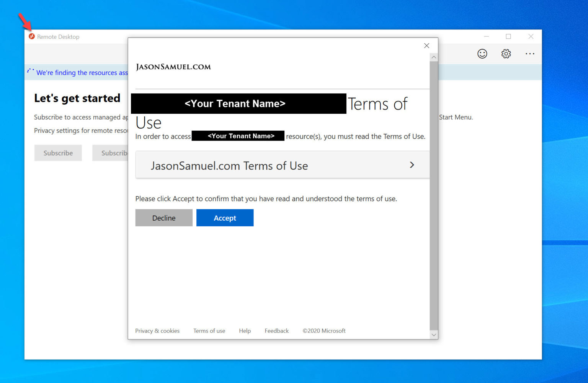The height and width of the screenshot is (383, 588).
Task: Click the chevron next to Terms of Use
Action: pyautogui.click(x=412, y=165)
